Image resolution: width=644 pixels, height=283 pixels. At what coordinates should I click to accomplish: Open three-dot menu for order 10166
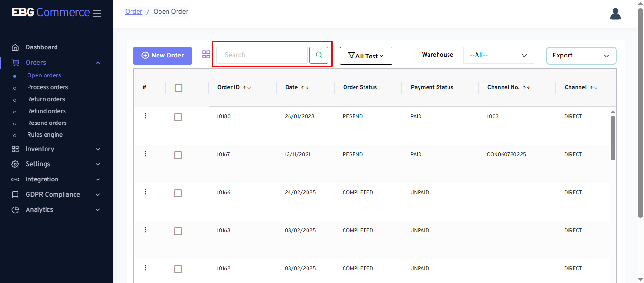tap(145, 192)
